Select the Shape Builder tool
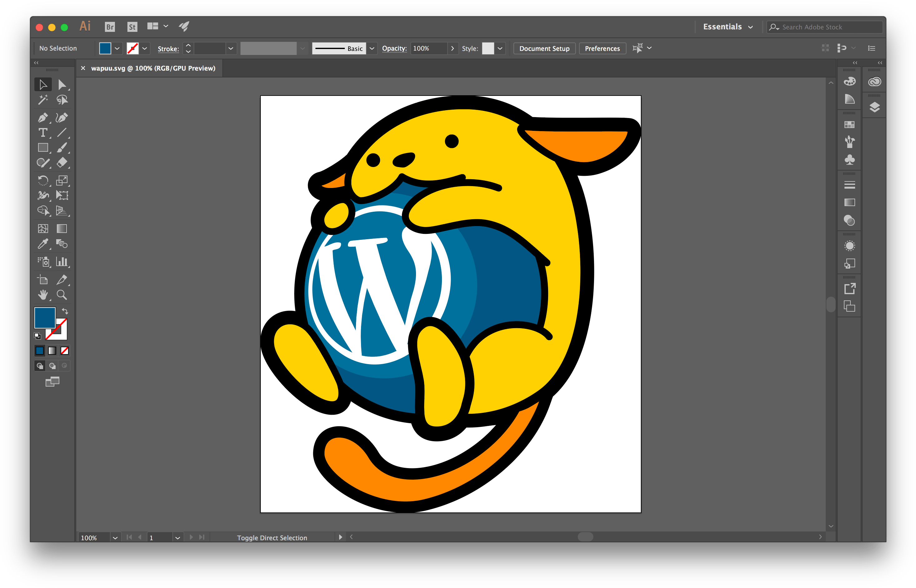This screenshot has width=916, height=588. tap(43, 210)
